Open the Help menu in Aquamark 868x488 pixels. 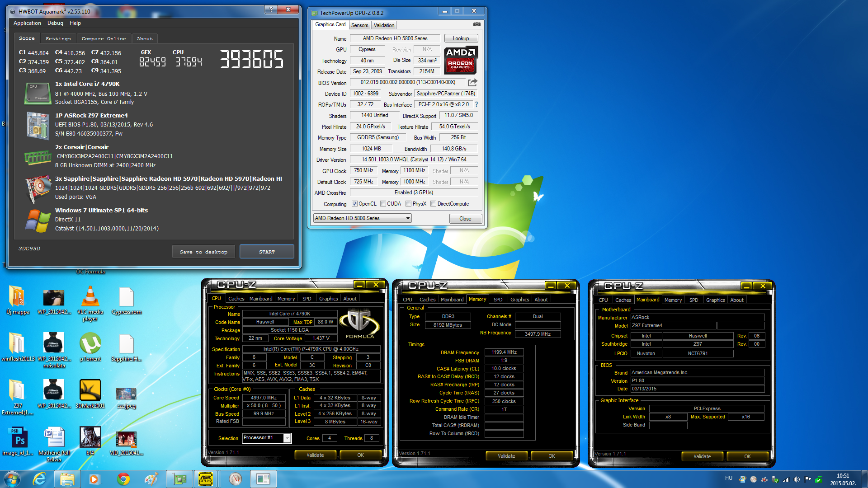75,23
